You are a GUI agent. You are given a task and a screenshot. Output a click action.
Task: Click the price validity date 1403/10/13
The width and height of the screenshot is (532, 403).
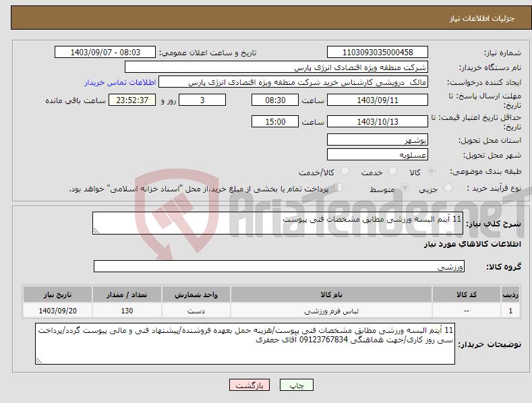[x=378, y=121]
